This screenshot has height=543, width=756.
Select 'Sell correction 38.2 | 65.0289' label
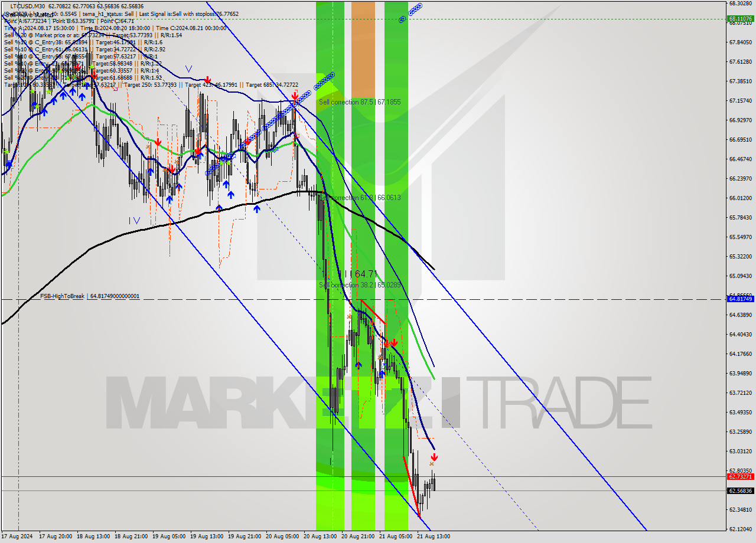tap(360, 285)
